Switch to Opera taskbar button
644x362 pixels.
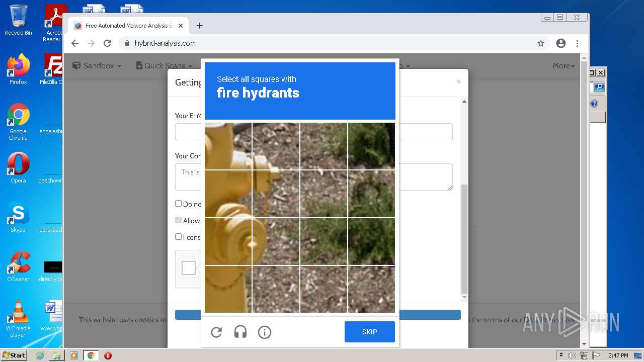tap(108, 355)
